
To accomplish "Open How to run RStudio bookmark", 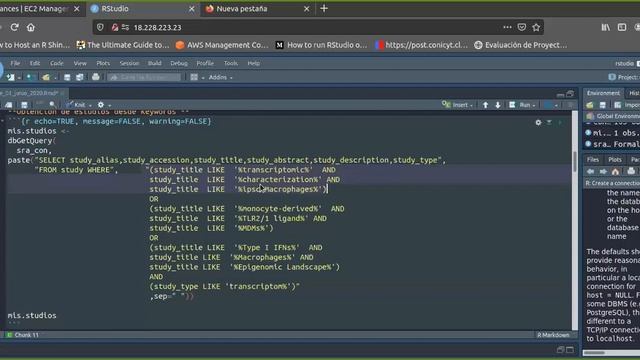I will (322, 45).
